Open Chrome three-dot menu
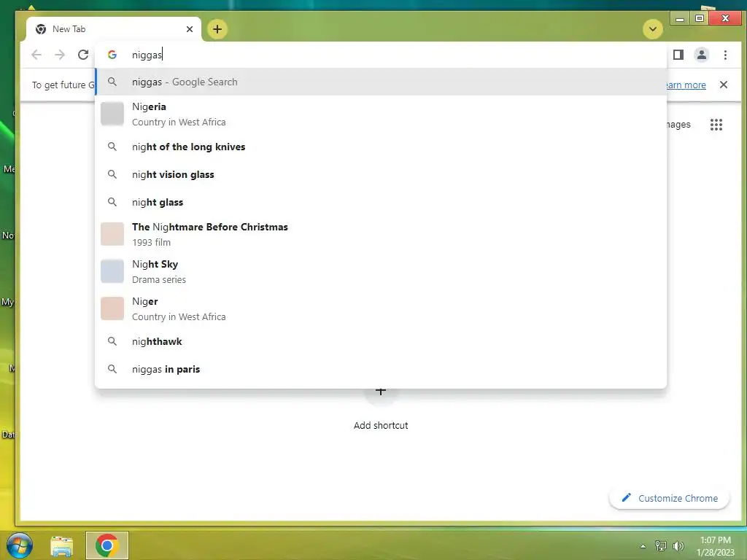 coord(725,55)
